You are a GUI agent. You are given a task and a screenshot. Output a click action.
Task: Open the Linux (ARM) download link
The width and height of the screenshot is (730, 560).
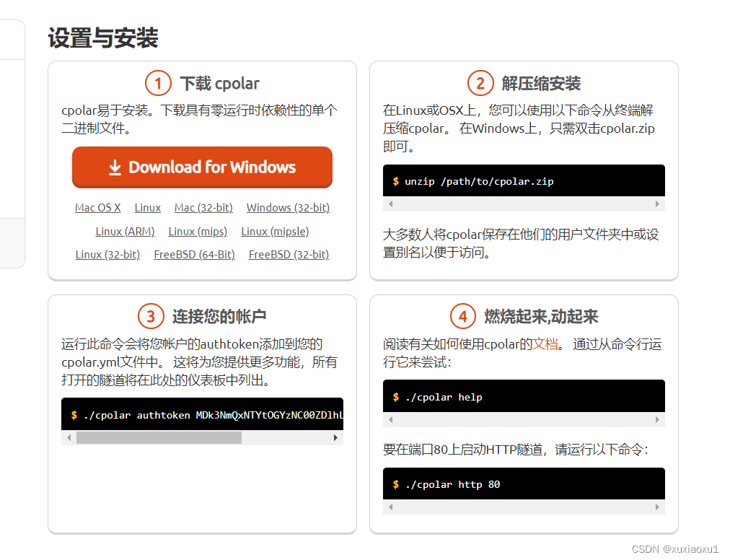[x=125, y=232]
